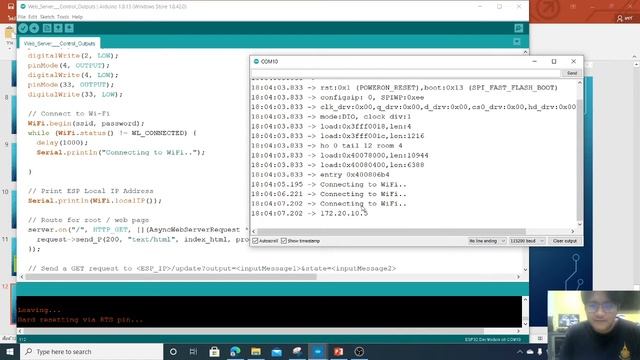Screen dimensions: 640x360
Task: Click the PowerPoint save icon in title bar
Action: pyautogui.click(x=11, y=7)
